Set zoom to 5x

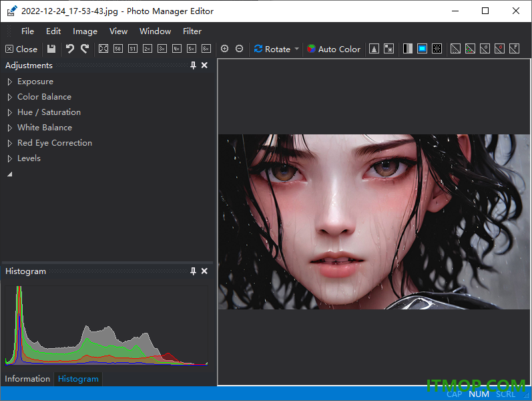coord(192,49)
